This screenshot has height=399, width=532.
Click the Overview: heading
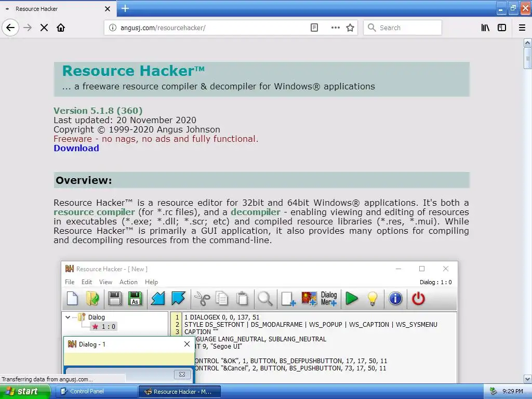pos(84,180)
